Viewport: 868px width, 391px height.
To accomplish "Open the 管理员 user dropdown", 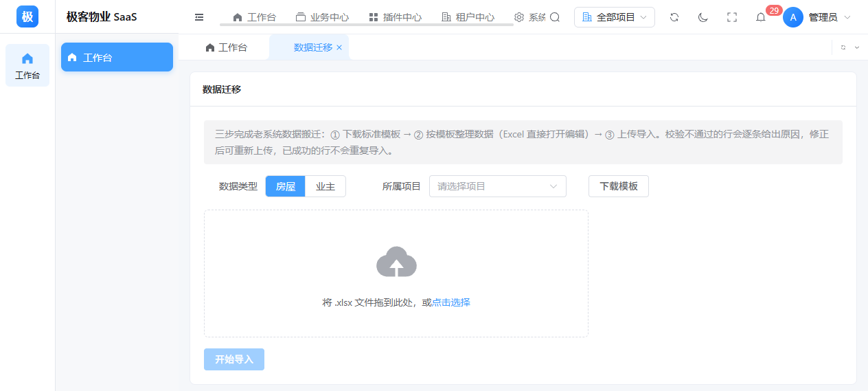I will point(830,17).
